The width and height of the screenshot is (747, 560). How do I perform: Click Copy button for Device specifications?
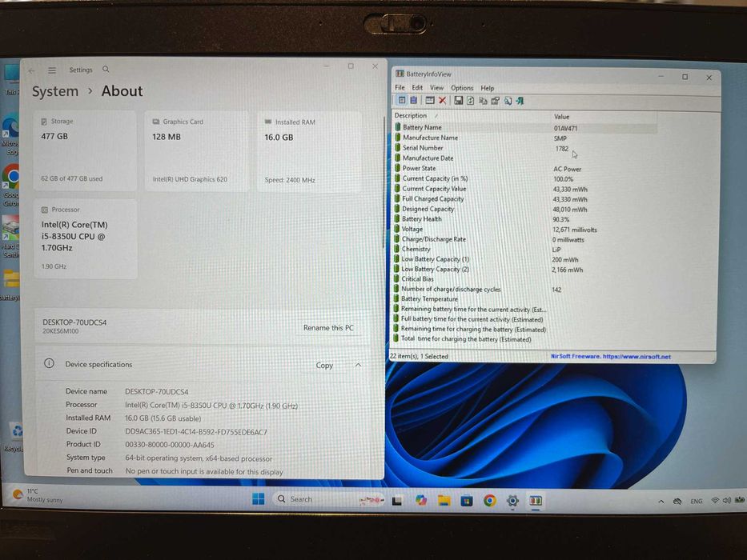pos(324,366)
